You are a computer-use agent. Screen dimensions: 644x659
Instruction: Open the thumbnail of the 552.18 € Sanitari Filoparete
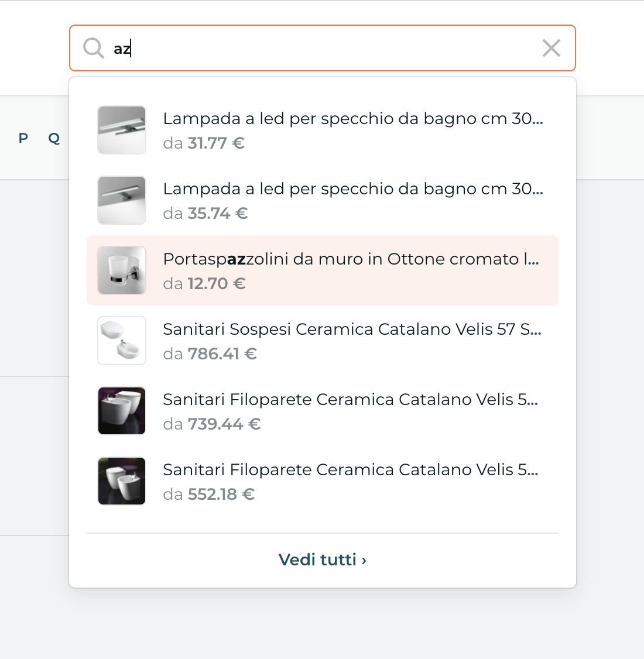[x=122, y=481]
